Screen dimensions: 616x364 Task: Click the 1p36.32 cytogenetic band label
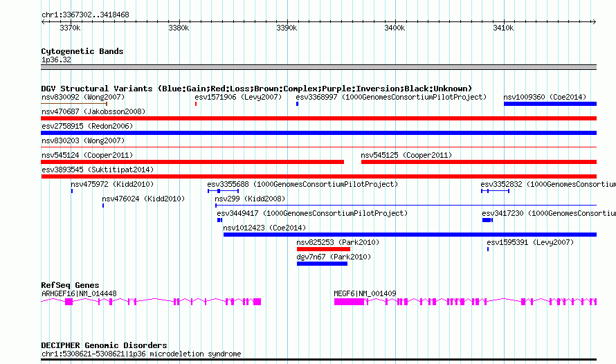(56, 60)
